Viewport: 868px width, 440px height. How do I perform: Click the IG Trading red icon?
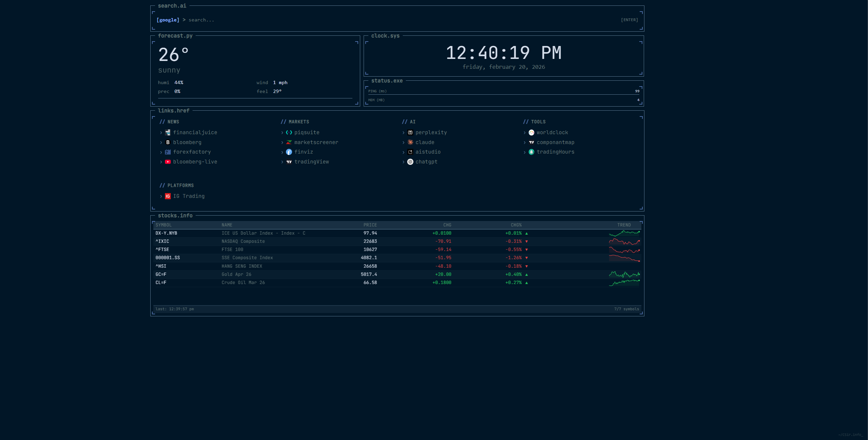(x=168, y=196)
